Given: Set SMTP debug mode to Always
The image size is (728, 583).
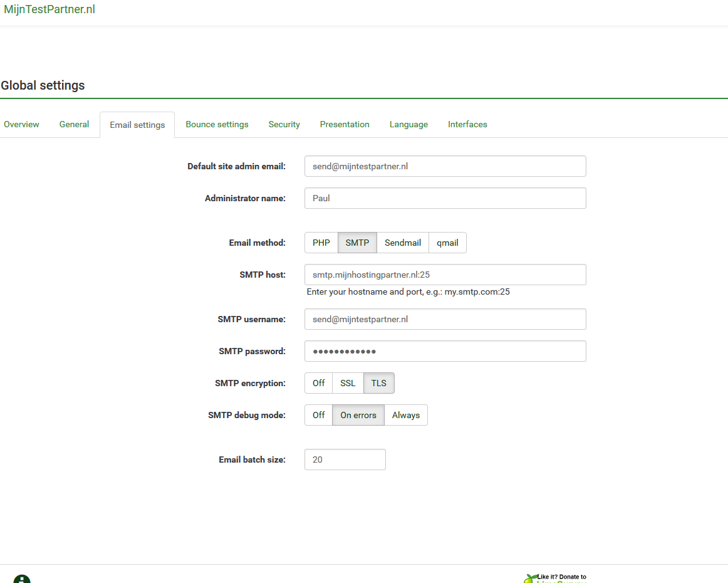Looking at the screenshot, I should click(405, 415).
